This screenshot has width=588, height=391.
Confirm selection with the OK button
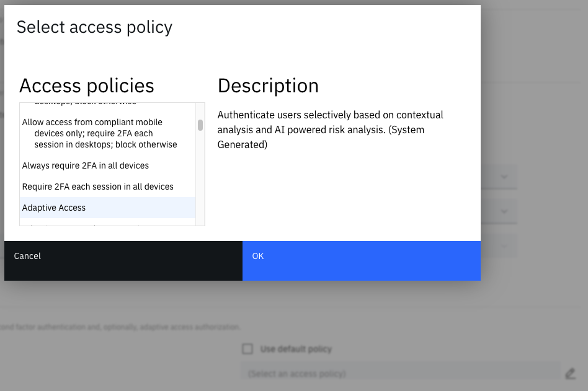(362, 261)
